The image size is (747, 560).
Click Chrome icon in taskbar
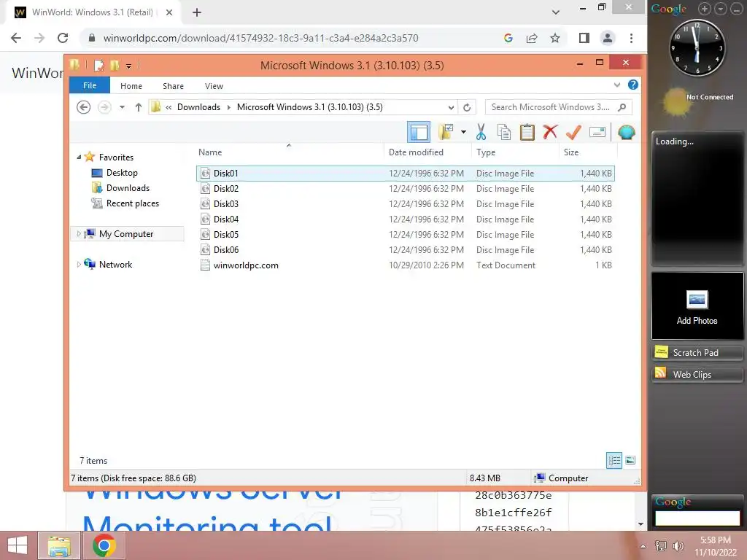pos(104,545)
